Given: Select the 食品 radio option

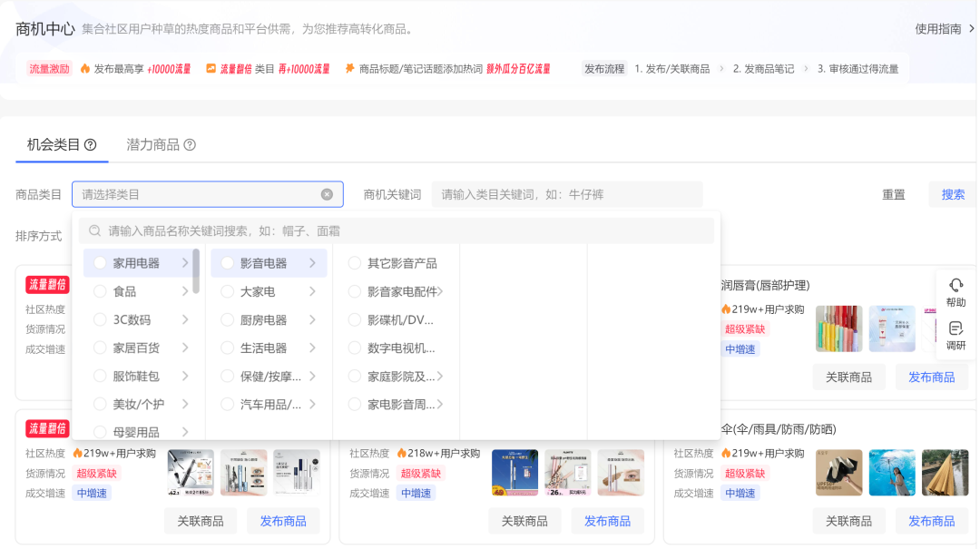Looking at the screenshot, I should (100, 291).
